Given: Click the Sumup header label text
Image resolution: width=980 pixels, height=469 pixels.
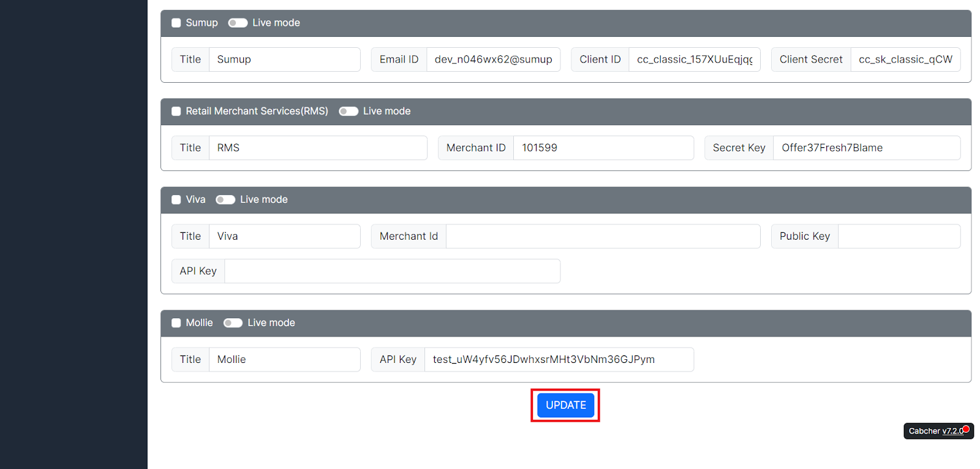Looking at the screenshot, I should tap(202, 23).
